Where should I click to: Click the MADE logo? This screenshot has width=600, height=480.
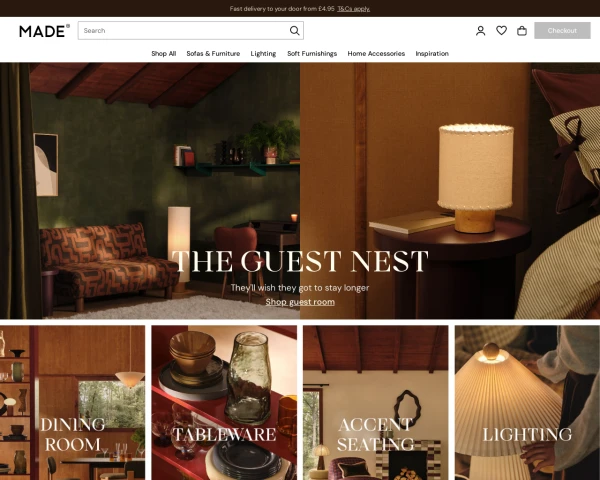[44, 31]
